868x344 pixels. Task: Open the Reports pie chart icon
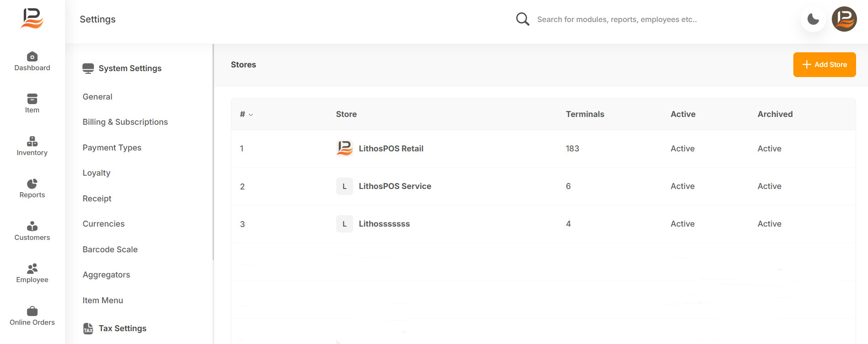tap(32, 184)
